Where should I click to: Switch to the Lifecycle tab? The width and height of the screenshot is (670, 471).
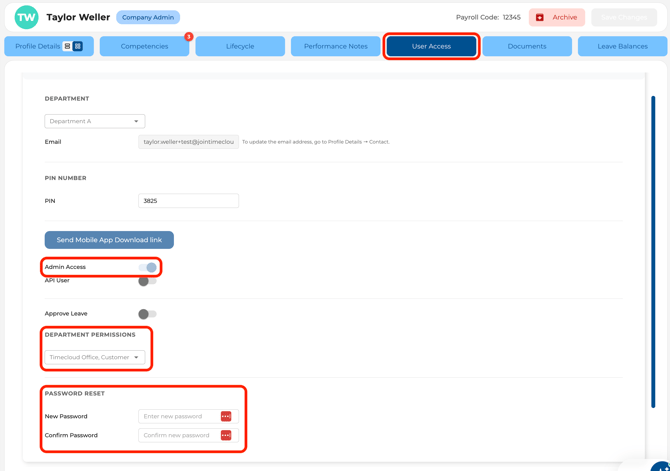click(240, 46)
